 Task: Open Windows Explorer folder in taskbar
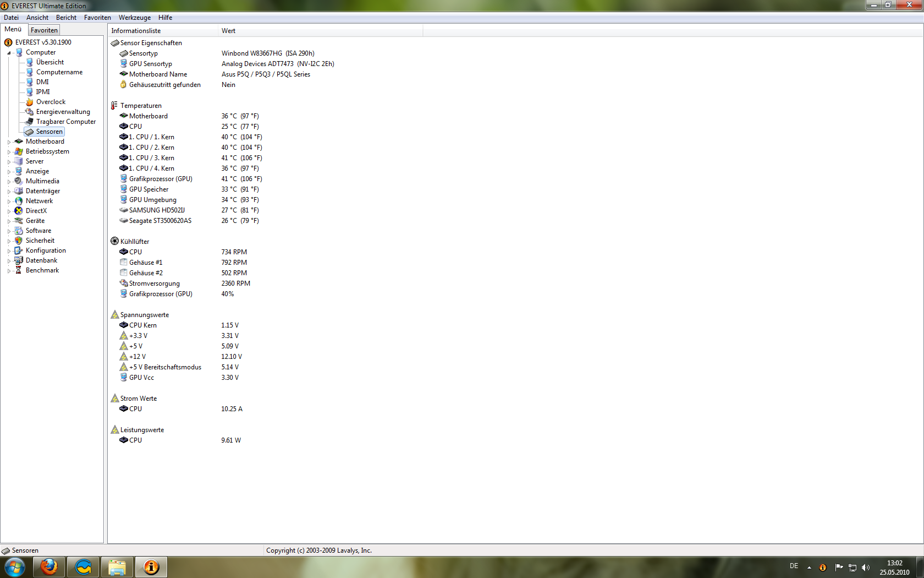coord(117,567)
